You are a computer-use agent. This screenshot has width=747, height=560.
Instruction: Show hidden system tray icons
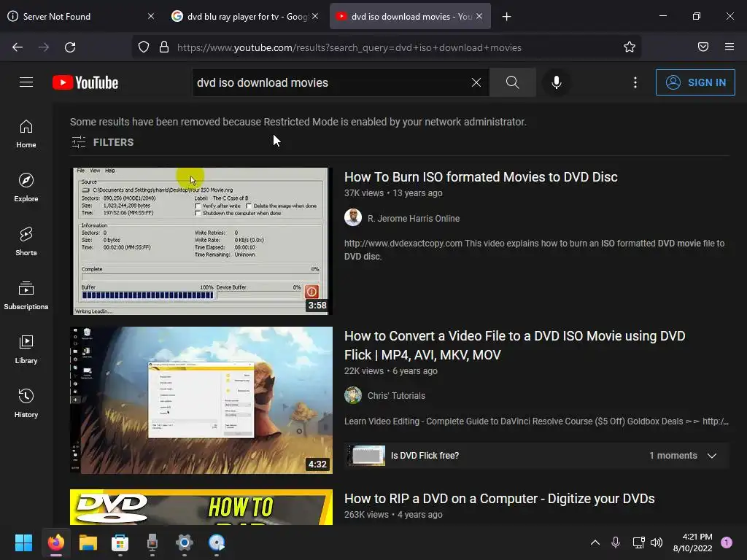click(x=595, y=542)
